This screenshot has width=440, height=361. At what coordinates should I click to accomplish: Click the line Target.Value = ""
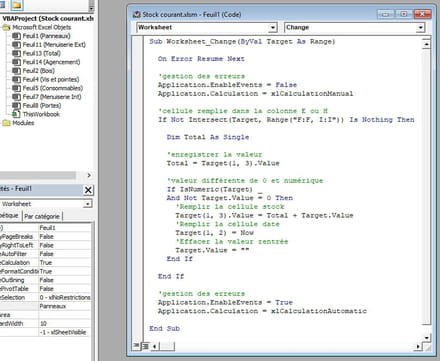pyautogui.click(x=212, y=250)
